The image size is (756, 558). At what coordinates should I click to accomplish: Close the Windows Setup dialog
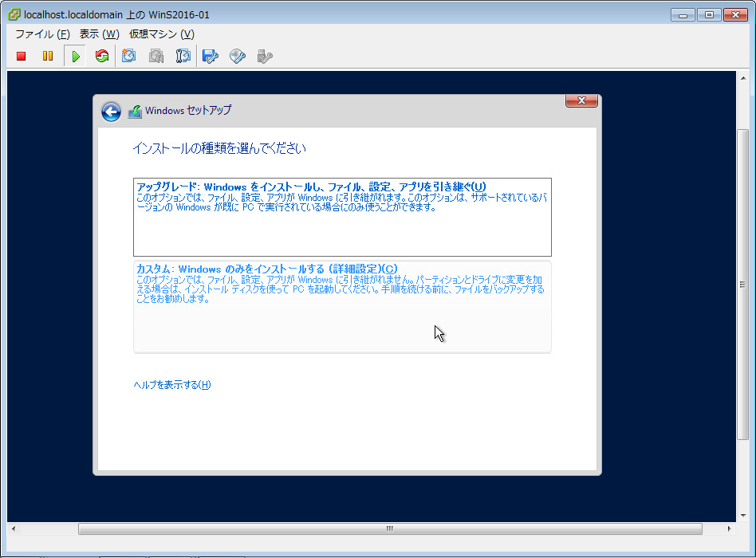[x=581, y=100]
